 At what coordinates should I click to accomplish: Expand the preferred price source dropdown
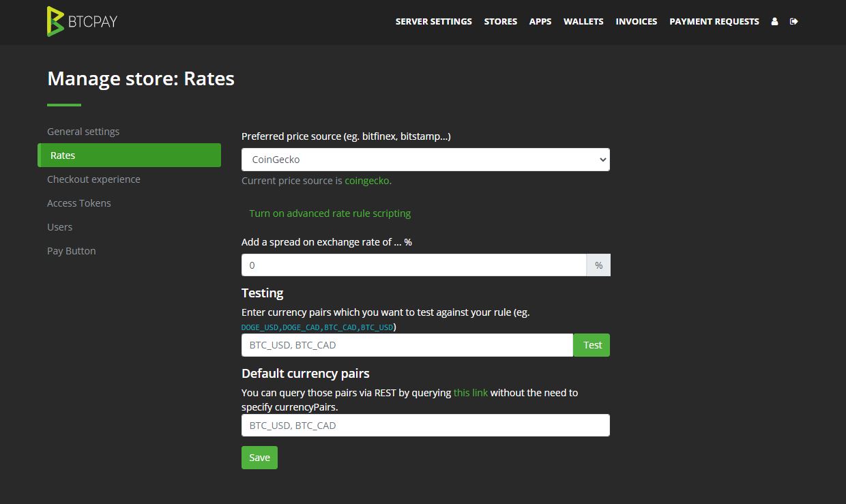tap(426, 160)
